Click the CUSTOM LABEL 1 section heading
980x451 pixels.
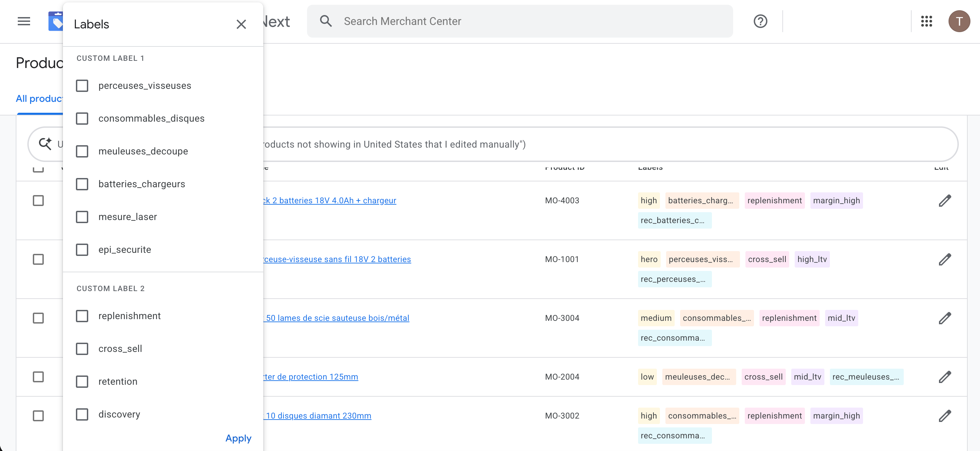pos(110,58)
